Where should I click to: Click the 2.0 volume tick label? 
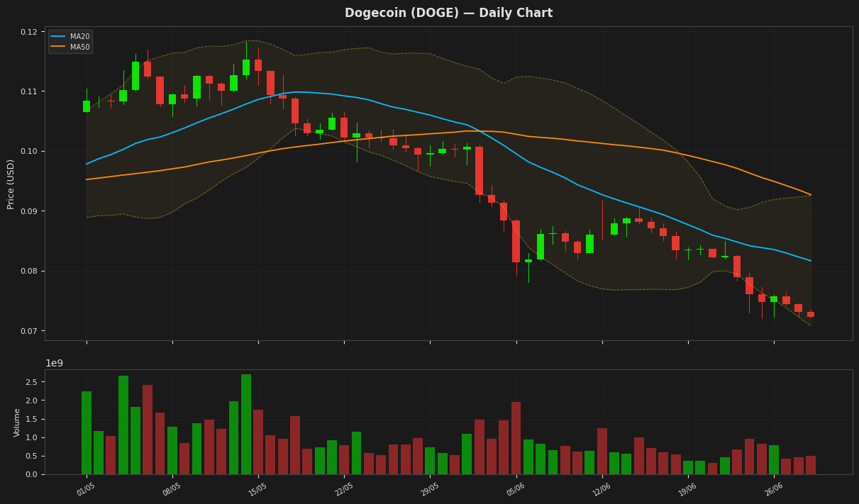coord(33,401)
